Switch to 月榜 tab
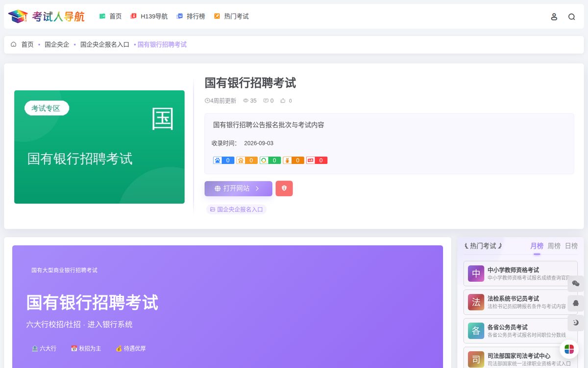The height and width of the screenshot is (368, 588). click(537, 246)
